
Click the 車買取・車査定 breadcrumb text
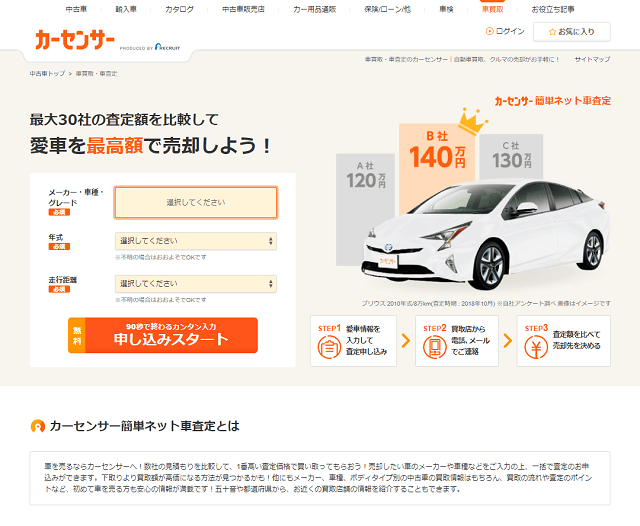coord(97,73)
